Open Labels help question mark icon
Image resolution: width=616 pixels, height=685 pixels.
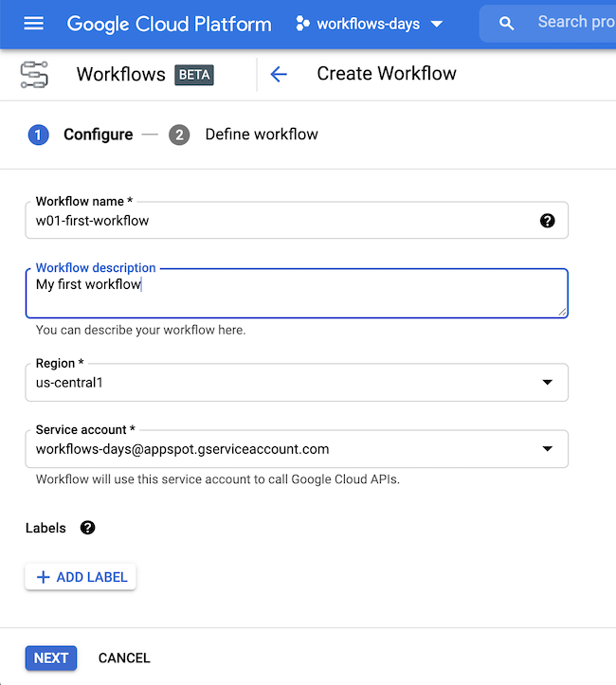[x=87, y=528]
